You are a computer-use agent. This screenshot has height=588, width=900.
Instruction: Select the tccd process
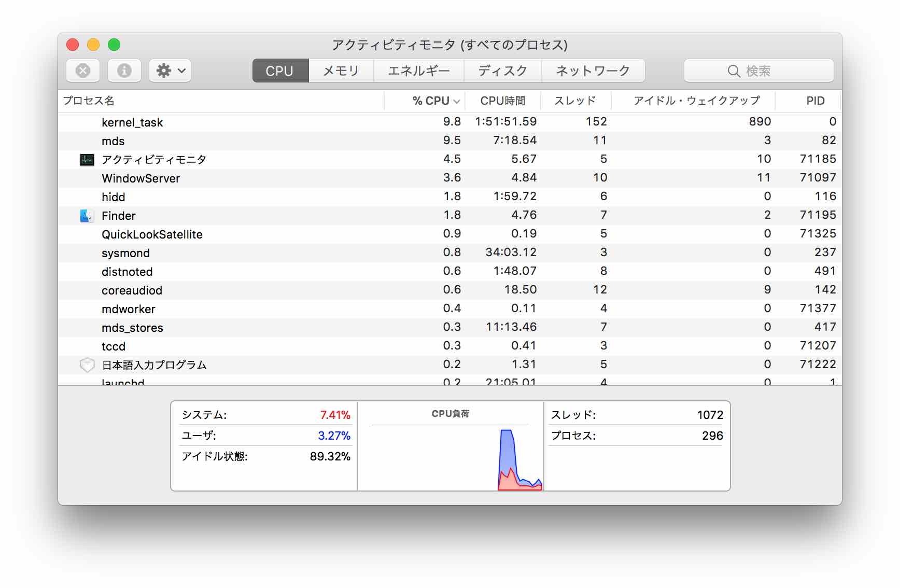pos(113,346)
